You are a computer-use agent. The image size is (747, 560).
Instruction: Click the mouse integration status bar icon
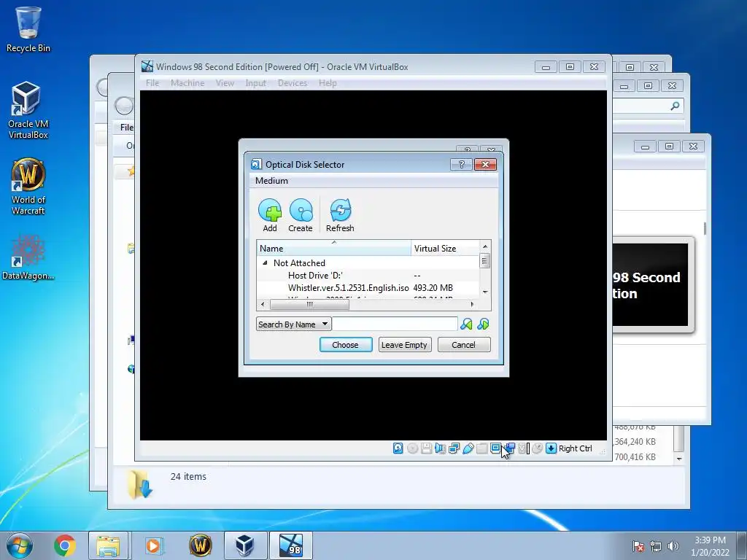538,448
